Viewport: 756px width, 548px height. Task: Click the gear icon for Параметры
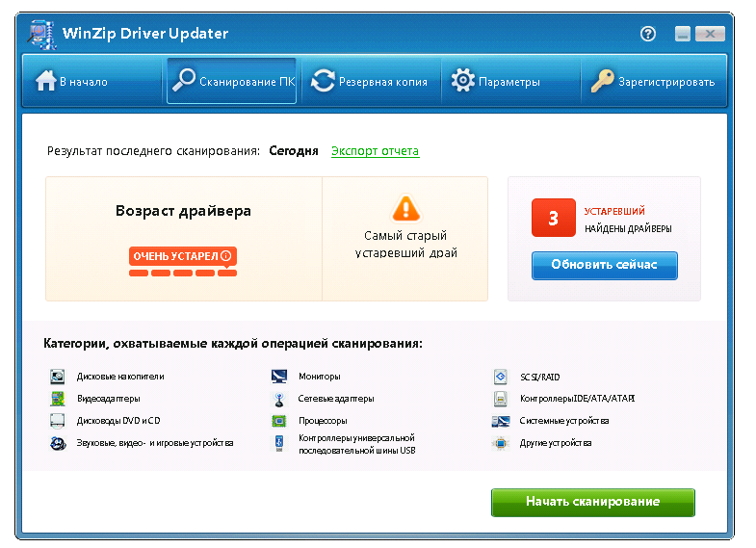[x=463, y=80]
